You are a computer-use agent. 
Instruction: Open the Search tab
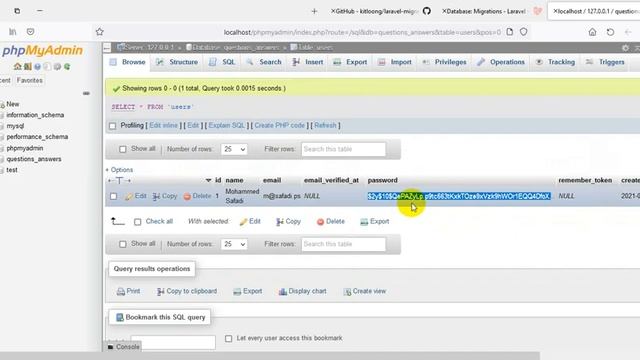(x=264, y=62)
